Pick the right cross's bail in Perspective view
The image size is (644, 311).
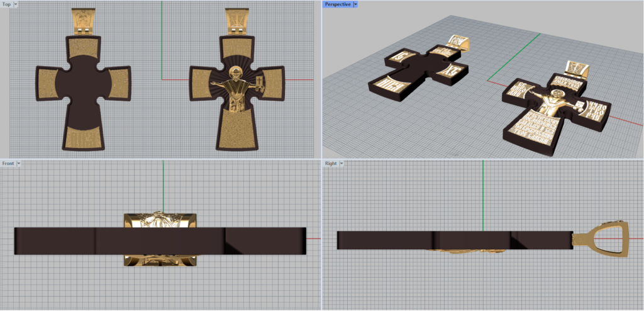(x=577, y=69)
